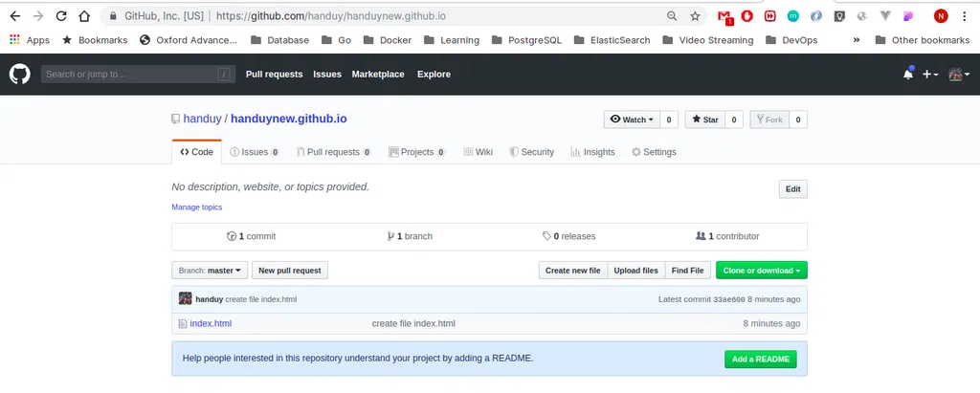Click handuy's avatar in the commit row
Screen dimensions: 980x393
(185, 298)
